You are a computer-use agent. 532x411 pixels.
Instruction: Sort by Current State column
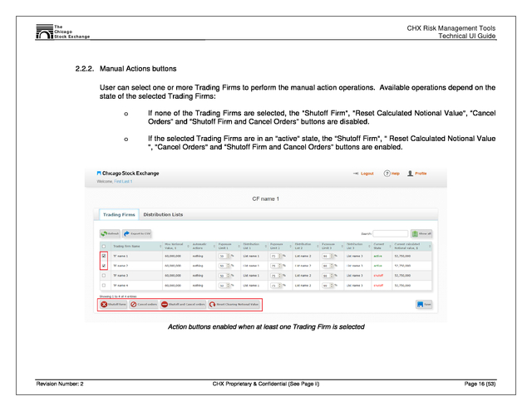(382, 247)
